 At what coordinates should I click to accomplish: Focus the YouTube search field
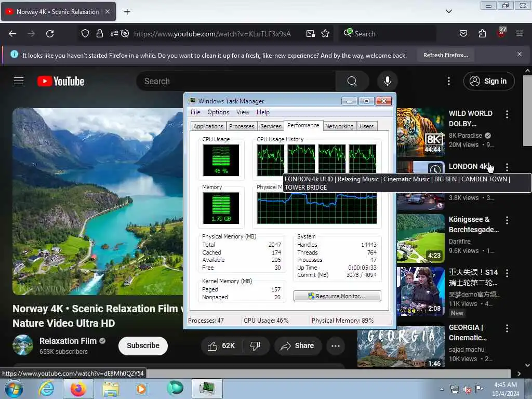coord(236,81)
